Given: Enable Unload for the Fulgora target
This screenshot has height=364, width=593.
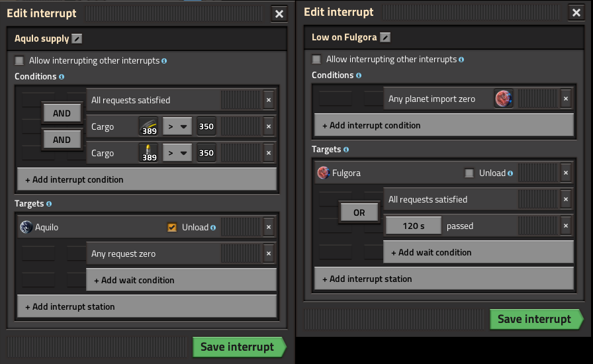Looking at the screenshot, I should click(x=469, y=173).
